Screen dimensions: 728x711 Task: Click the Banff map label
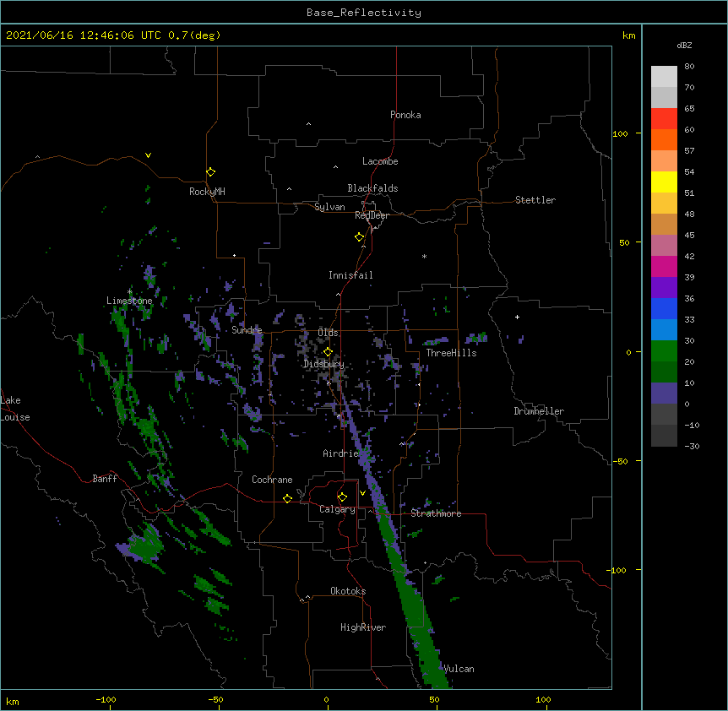(x=105, y=479)
